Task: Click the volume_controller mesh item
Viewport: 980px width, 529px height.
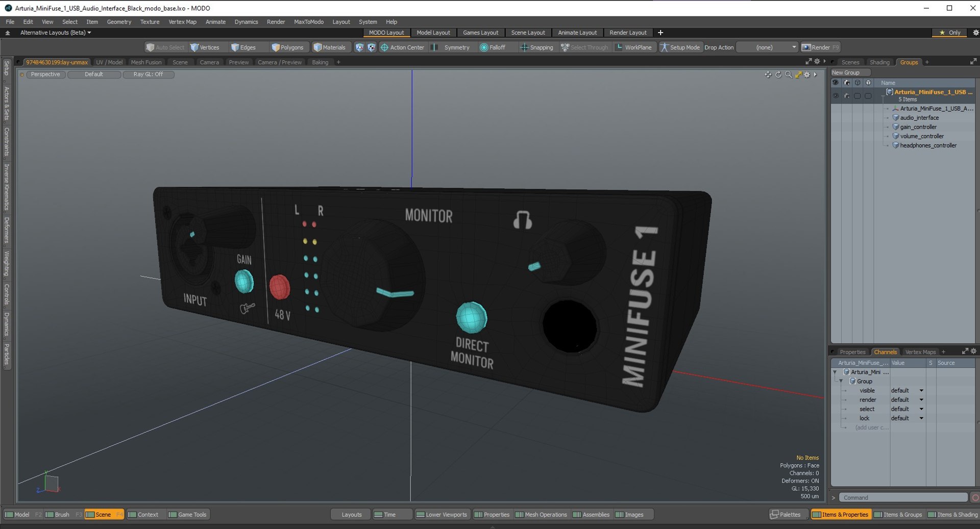Action: click(922, 136)
